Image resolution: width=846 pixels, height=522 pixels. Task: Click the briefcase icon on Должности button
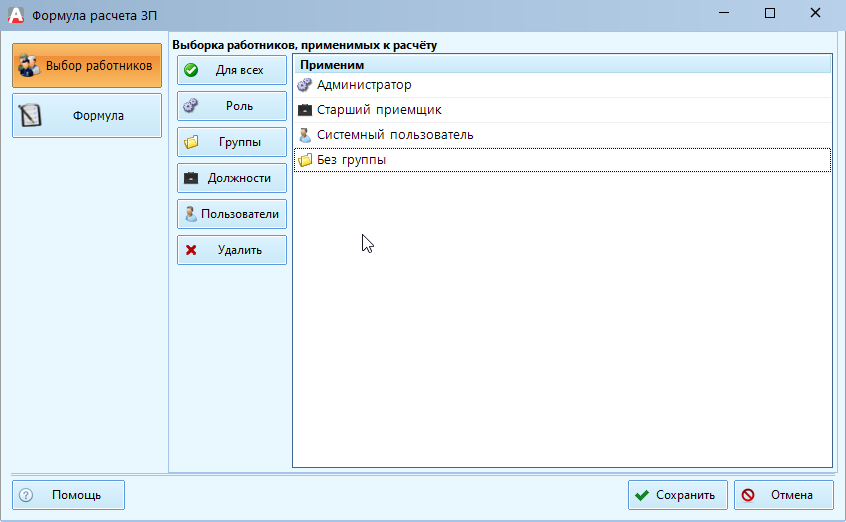pos(191,178)
